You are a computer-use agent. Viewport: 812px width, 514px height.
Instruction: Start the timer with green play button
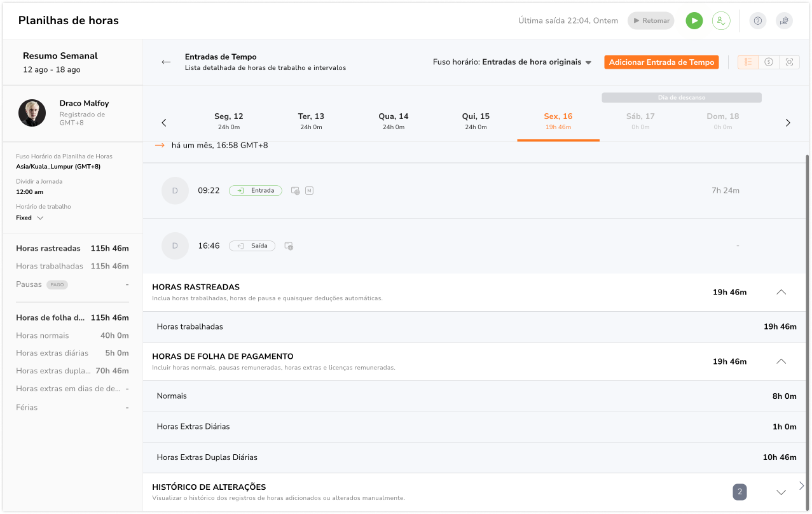(694, 20)
